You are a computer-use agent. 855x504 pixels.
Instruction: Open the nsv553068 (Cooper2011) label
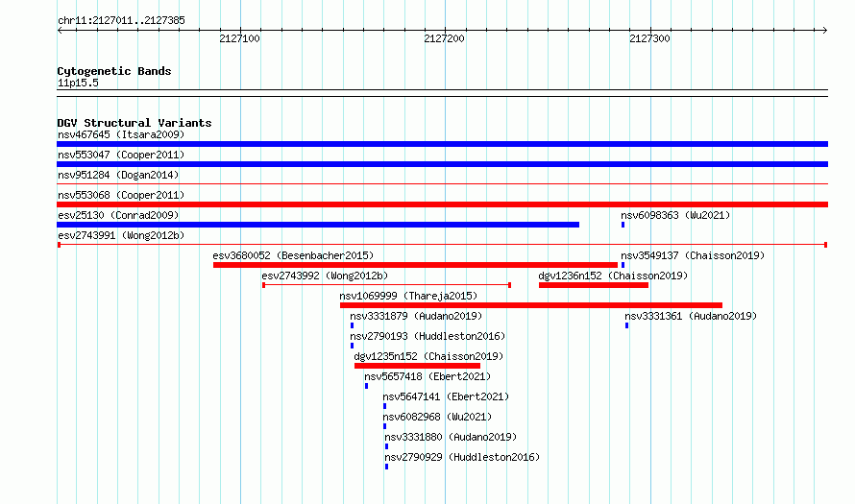click(x=121, y=195)
